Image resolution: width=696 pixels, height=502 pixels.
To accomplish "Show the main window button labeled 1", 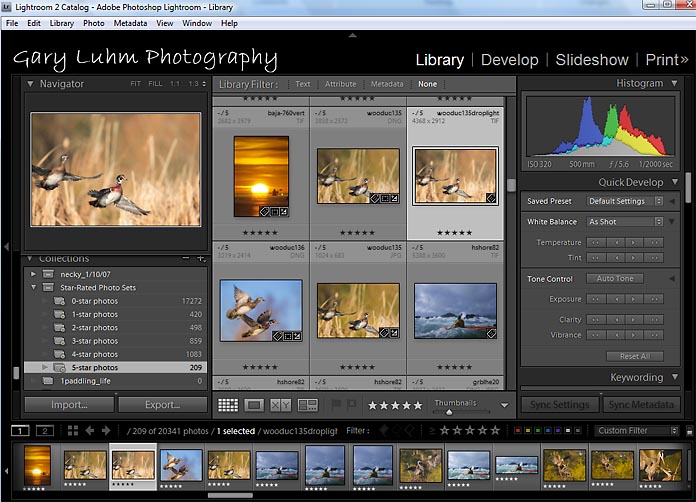I will click(x=20, y=431).
